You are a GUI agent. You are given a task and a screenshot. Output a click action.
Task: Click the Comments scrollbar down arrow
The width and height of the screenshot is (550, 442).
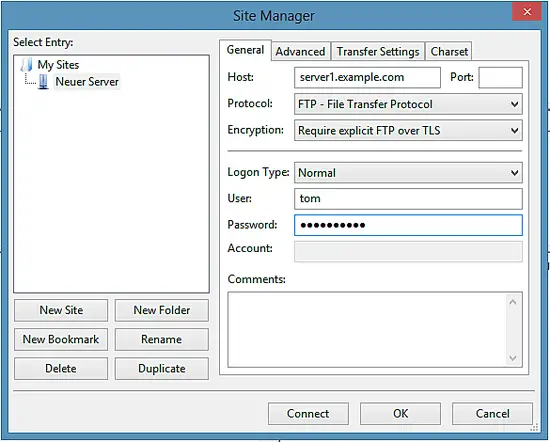(512, 358)
